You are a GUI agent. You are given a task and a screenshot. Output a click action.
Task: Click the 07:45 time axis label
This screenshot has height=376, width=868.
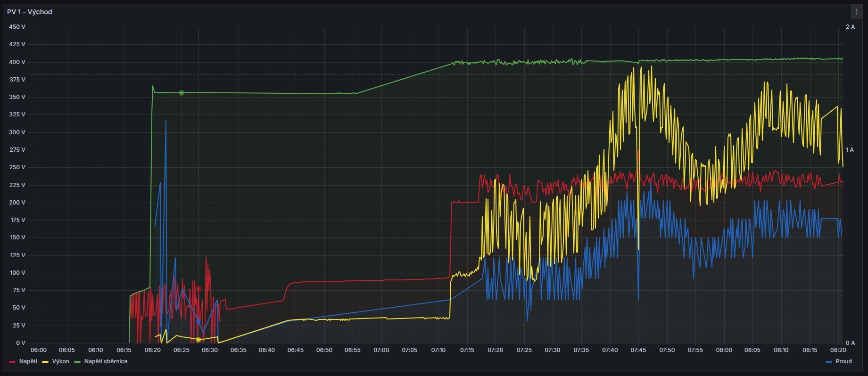(638, 350)
